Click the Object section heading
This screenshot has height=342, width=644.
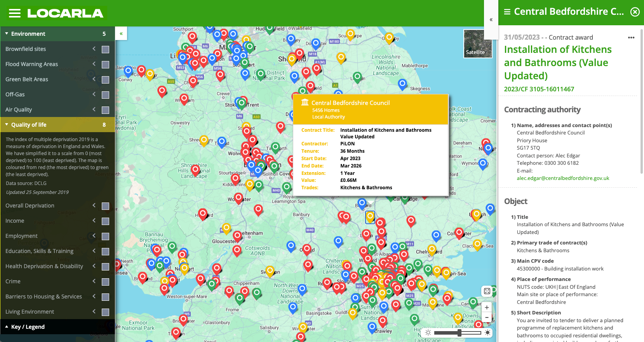tap(516, 201)
